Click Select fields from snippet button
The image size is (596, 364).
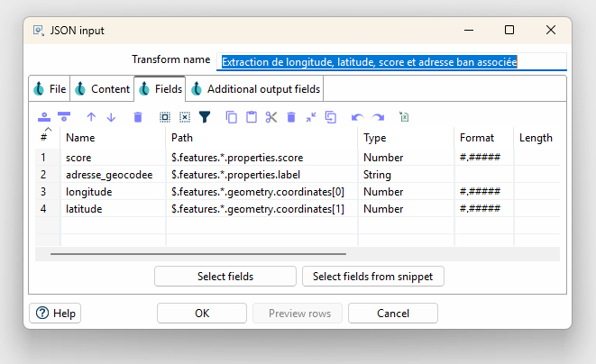[372, 276]
